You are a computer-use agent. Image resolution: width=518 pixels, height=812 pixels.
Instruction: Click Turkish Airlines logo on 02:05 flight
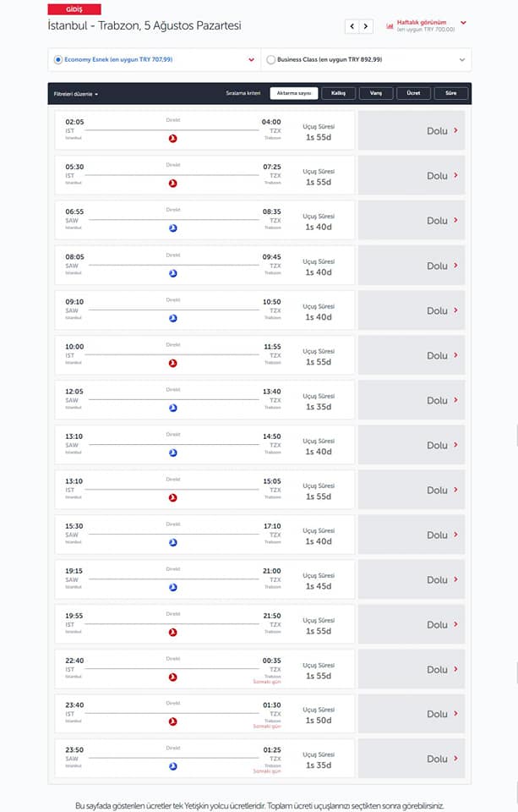173,138
